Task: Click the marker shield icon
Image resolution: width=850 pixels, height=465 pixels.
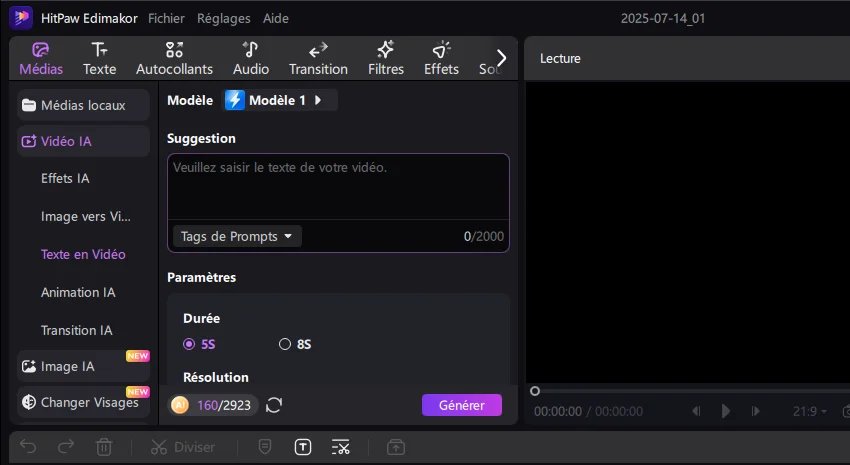Action: point(265,447)
